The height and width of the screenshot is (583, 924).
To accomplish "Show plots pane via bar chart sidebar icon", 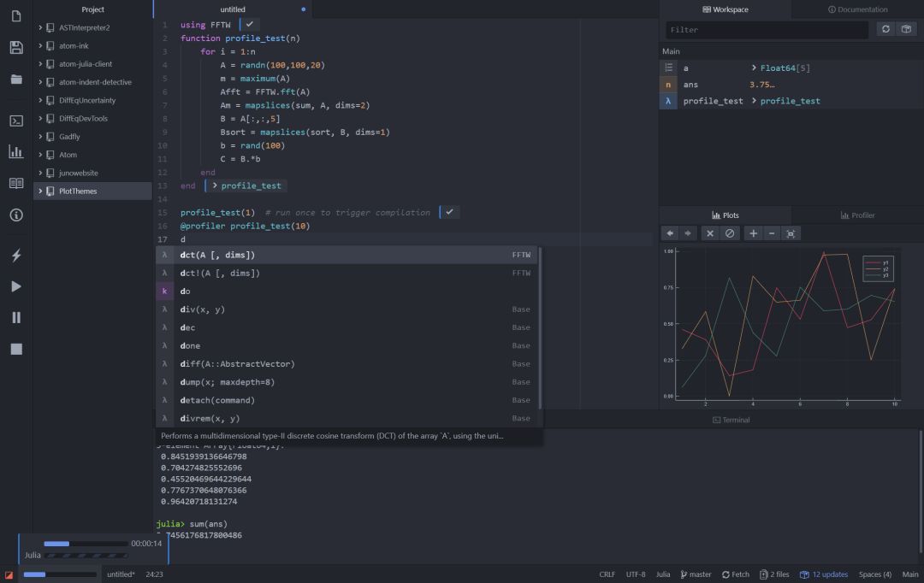I will coord(16,151).
